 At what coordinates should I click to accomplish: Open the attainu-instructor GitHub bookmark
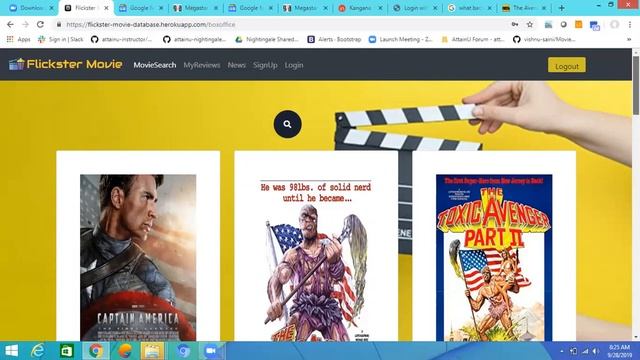click(x=121, y=39)
